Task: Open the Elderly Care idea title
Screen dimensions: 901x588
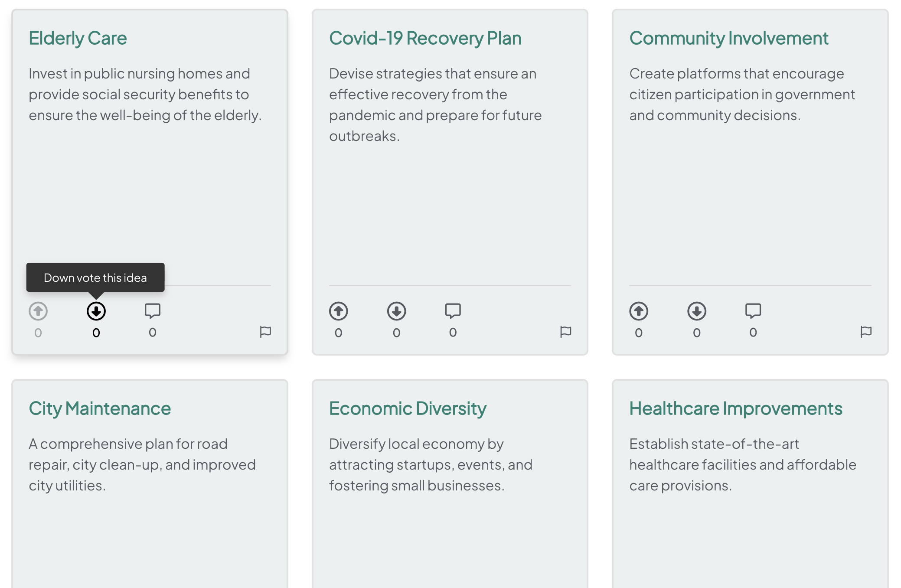Action: click(x=78, y=38)
